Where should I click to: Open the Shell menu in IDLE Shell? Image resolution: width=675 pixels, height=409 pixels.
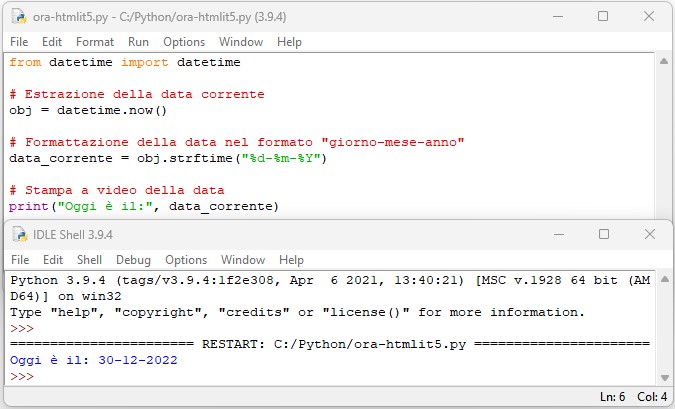[91, 260]
